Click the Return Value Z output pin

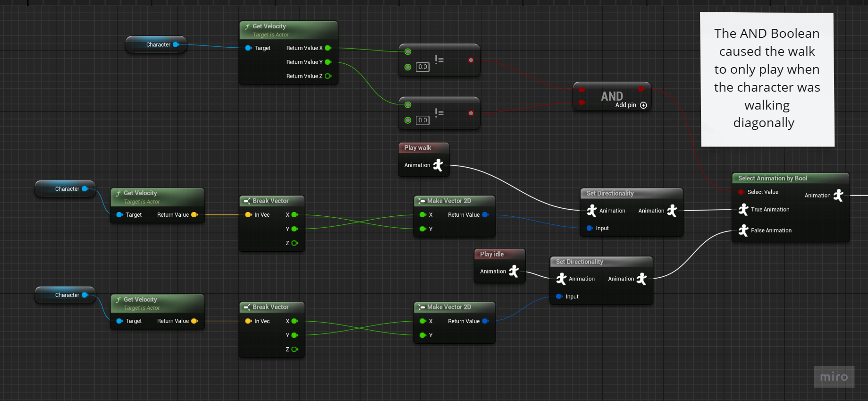tap(328, 76)
